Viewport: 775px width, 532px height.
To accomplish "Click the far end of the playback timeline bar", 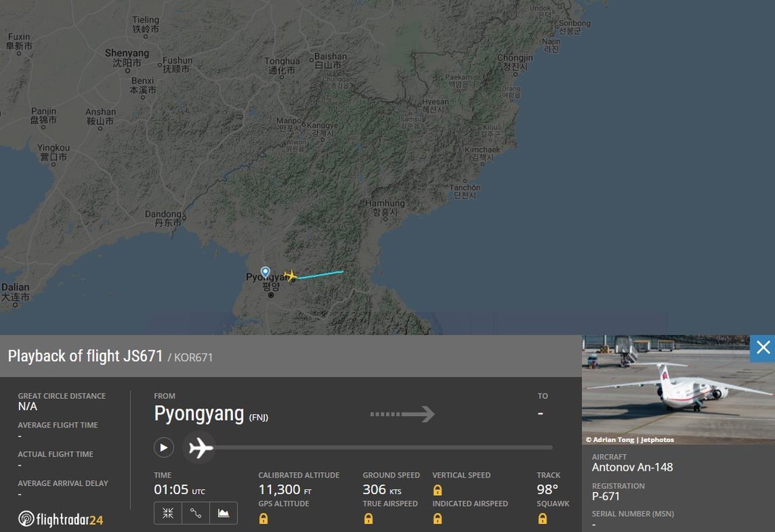I will click(x=549, y=447).
